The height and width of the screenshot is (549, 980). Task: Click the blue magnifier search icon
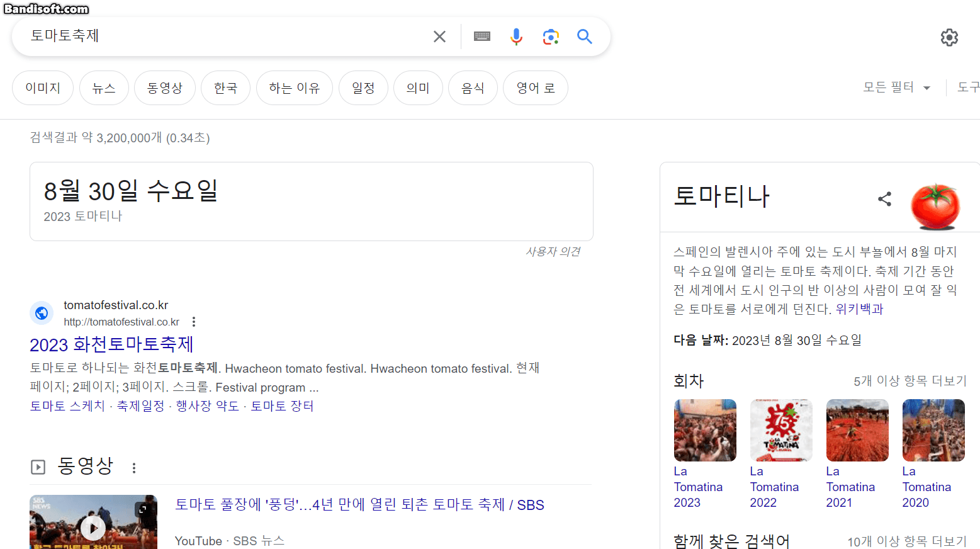(x=585, y=37)
